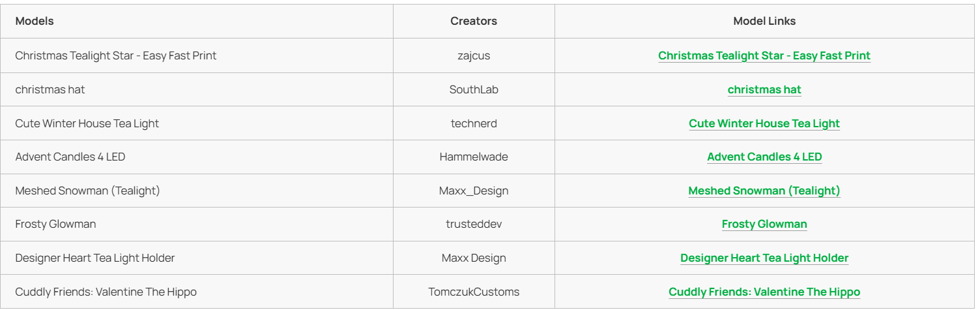Open the Designer Heart Tea Light Holder link
This screenshot has height=310, width=980.
click(x=764, y=258)
